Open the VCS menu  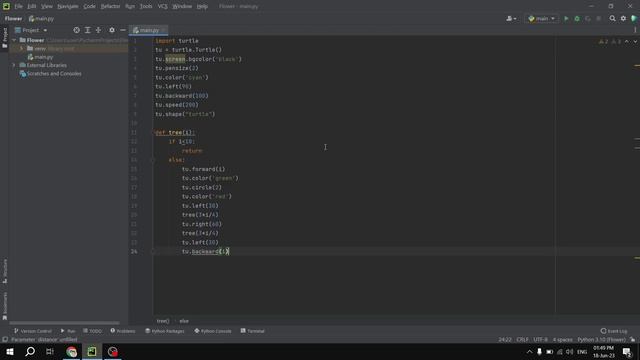tap(162, 7)
